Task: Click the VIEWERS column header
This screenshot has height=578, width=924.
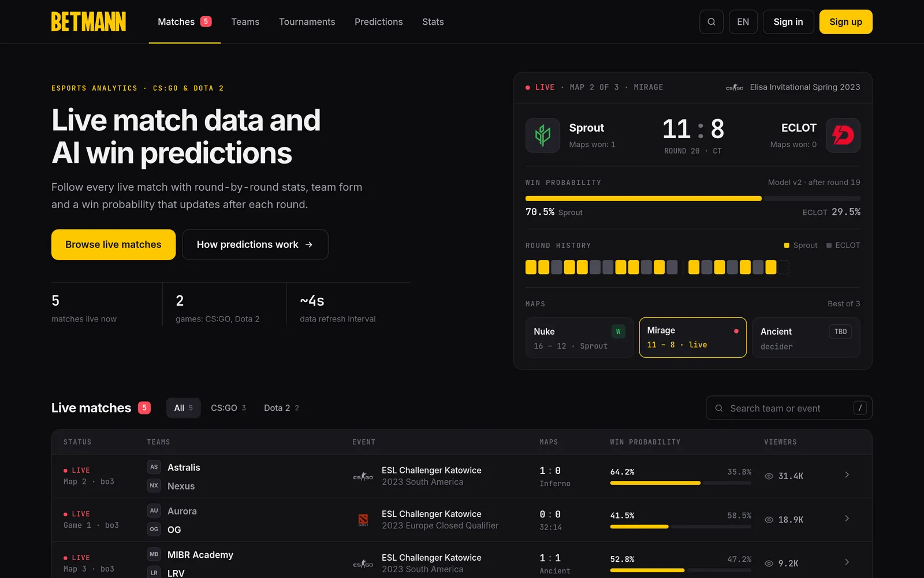Action: click(x=780, y=442)
